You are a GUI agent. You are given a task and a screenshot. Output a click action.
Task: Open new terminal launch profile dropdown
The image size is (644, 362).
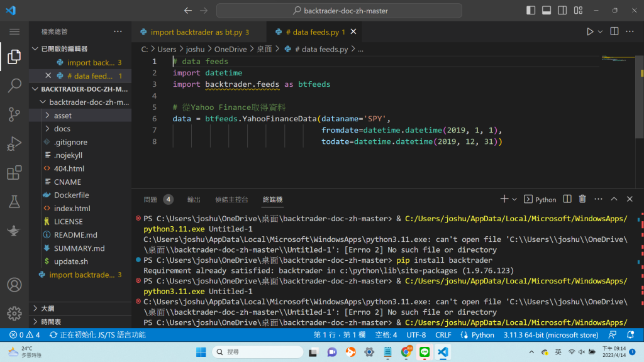pos(514,199)
